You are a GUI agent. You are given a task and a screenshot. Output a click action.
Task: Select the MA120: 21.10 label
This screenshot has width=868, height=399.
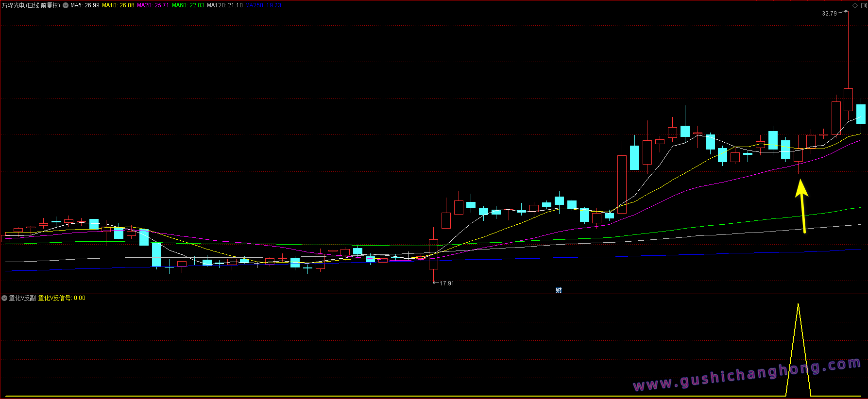pos(224,5)
